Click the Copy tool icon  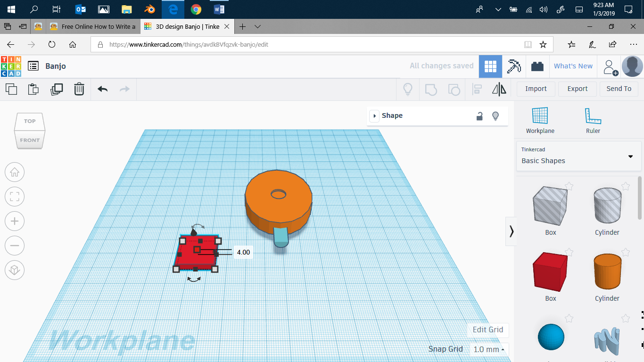tap(11, 89)
